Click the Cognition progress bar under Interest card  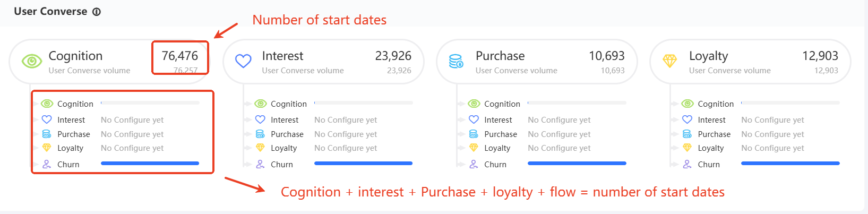tap(363, 102)
